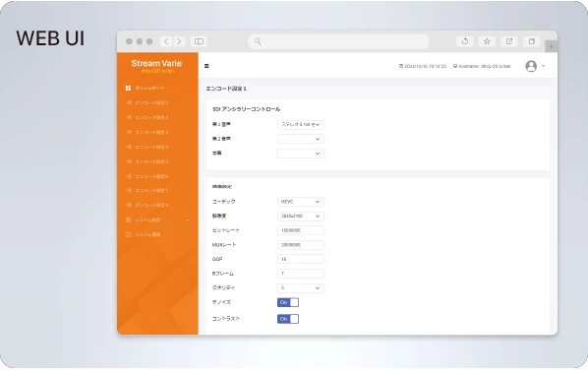Open the browser share icon
This screenshot has width=588, height=376.
(x=509, y=41)
